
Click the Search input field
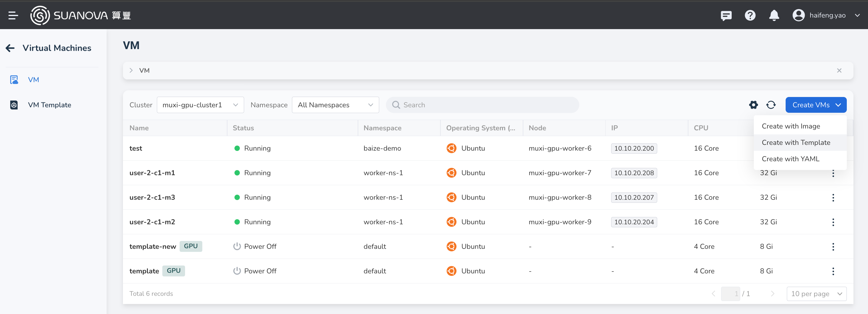(x=482, y=105)
